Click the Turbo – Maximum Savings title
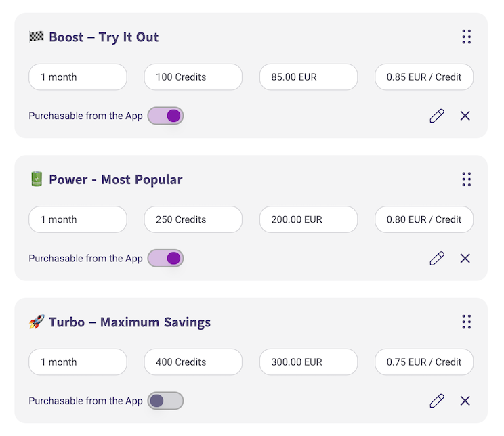 tap(130, 322)
